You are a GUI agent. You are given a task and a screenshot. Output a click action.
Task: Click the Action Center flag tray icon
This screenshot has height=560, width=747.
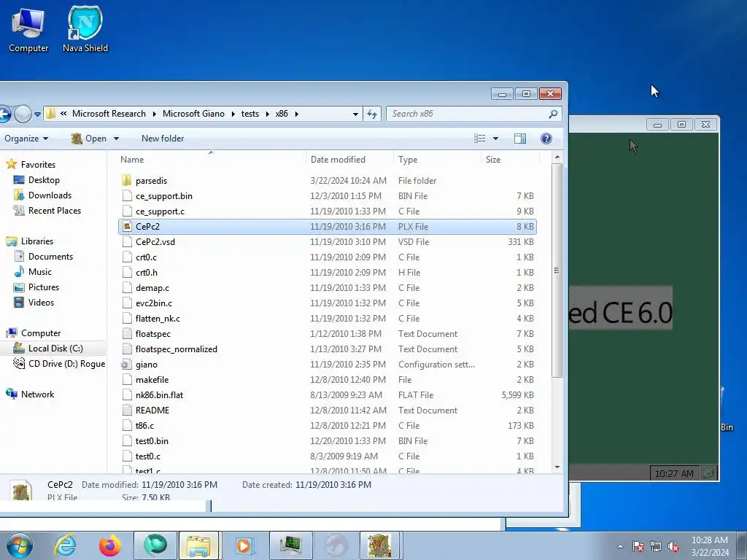(x=638, y=546)
